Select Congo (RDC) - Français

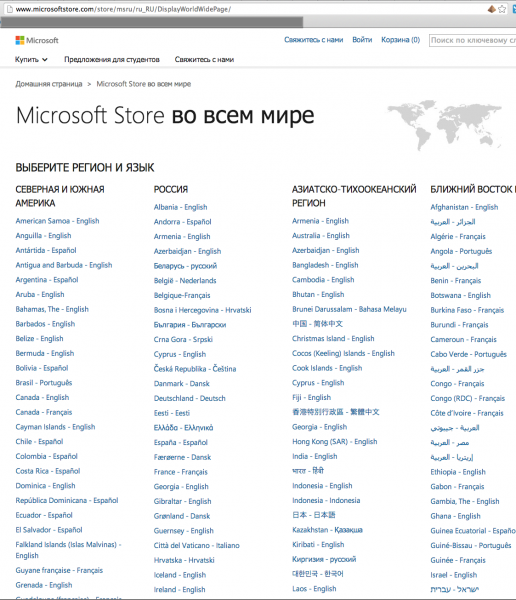tap(468, 398)
